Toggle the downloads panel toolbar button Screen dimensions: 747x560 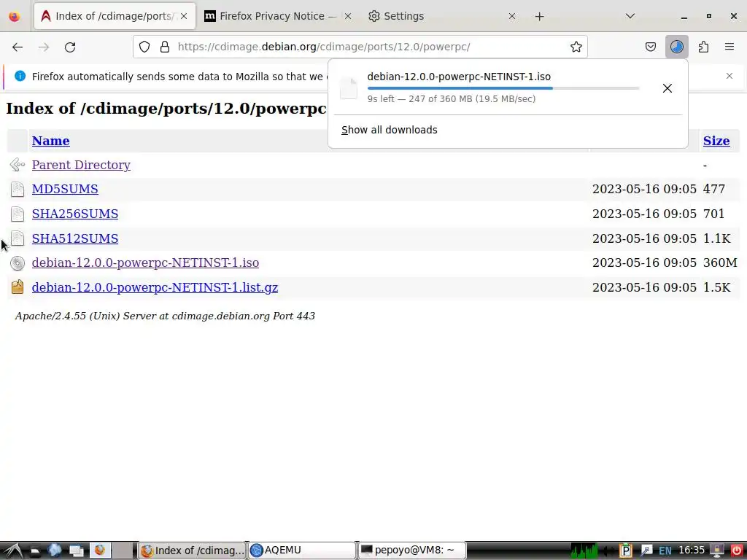point(676,47)
